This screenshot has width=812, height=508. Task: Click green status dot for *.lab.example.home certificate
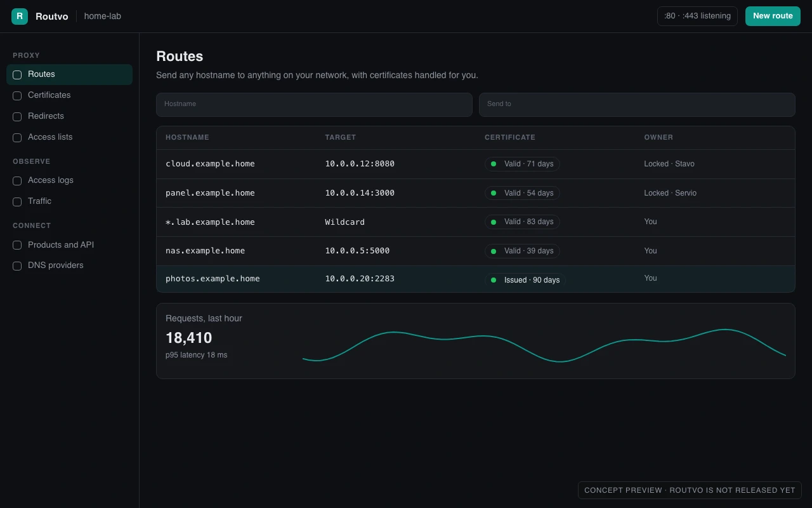point(494,222)
